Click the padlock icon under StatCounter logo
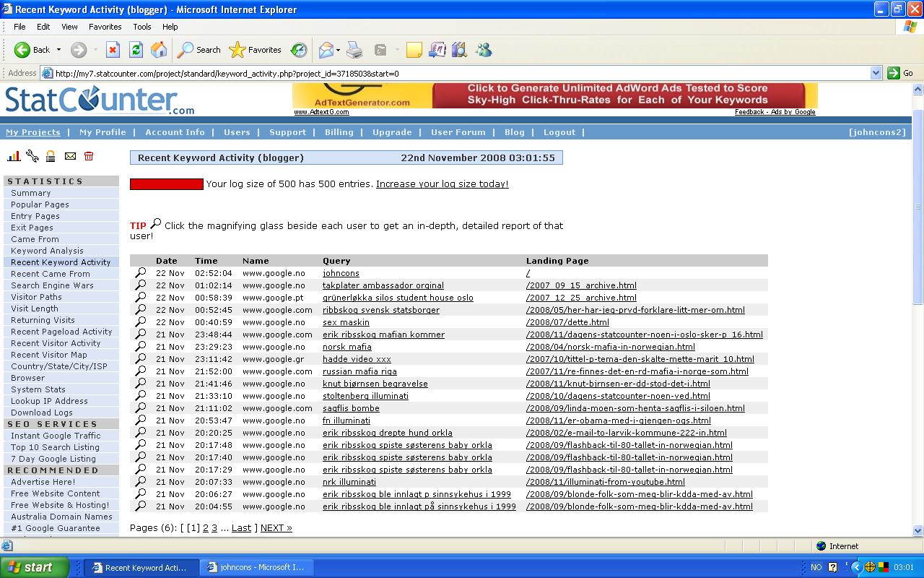Image resolution: width=924 pixels, height=578 pixels. coord(51,156)
